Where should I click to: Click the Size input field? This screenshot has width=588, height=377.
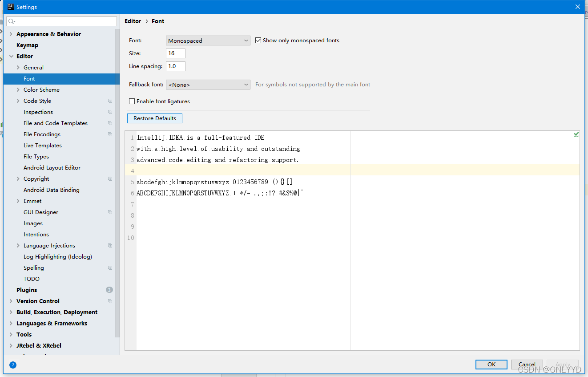(x=176, y=53)
